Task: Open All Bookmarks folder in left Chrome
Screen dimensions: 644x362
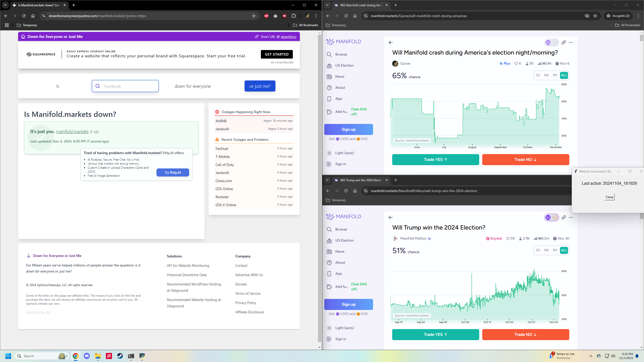Action: click(x=306, y=25)
